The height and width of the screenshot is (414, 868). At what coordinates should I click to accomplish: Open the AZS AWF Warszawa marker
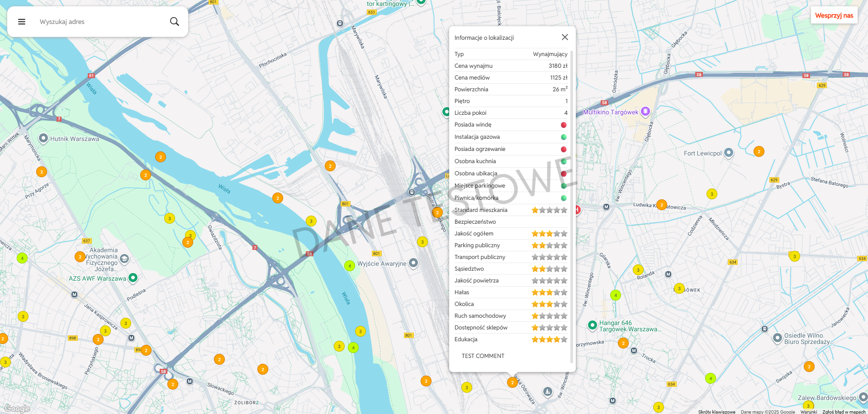pyautogui.click(x=133, y=278)
